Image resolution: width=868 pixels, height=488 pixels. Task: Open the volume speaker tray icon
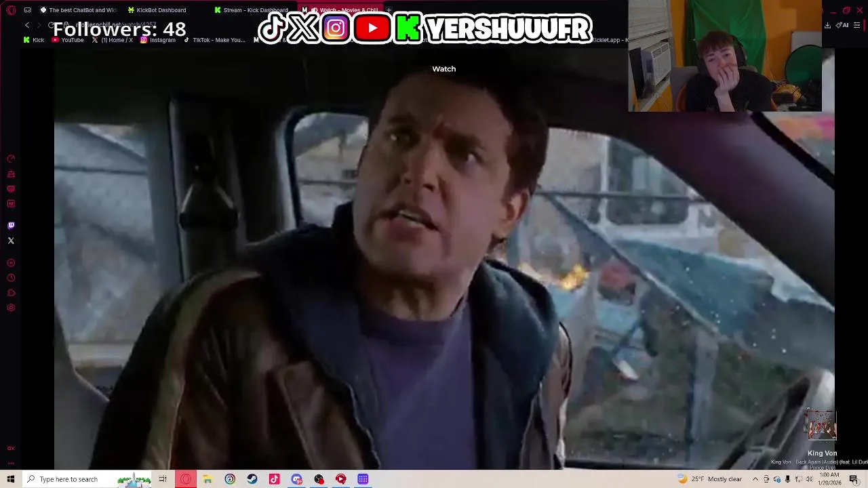coord(809,479)
